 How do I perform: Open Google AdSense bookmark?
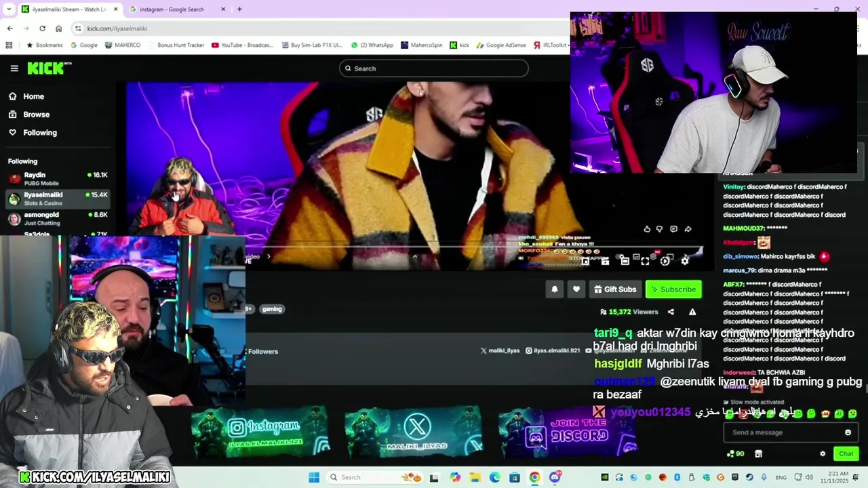[x=501, y=45]
